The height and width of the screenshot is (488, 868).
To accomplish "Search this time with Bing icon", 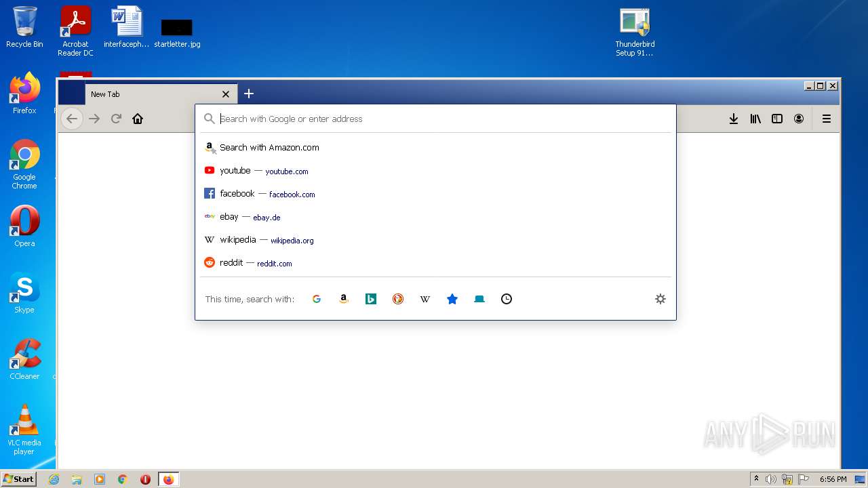I will point(371,299).
